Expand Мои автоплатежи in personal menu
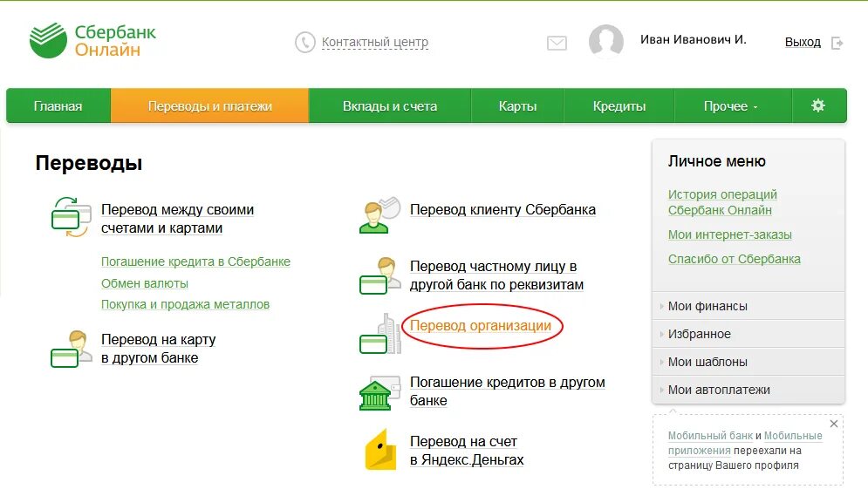Image resolution: width=868 pixels, height=489 pixels. coord(748,390)
